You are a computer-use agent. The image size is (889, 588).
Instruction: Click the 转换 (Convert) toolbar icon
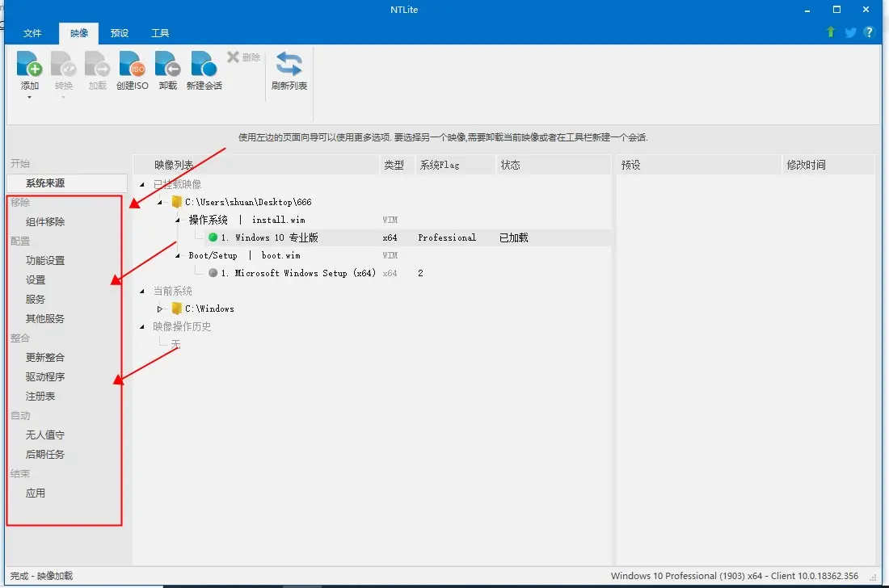click(x=64, y=64)
